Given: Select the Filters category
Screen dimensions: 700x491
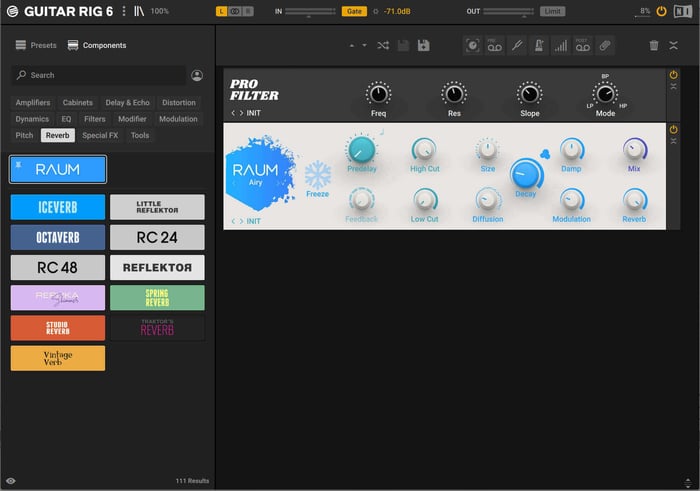Looking at the screenshot, I should pyautogui.click(x=95, y=119).
